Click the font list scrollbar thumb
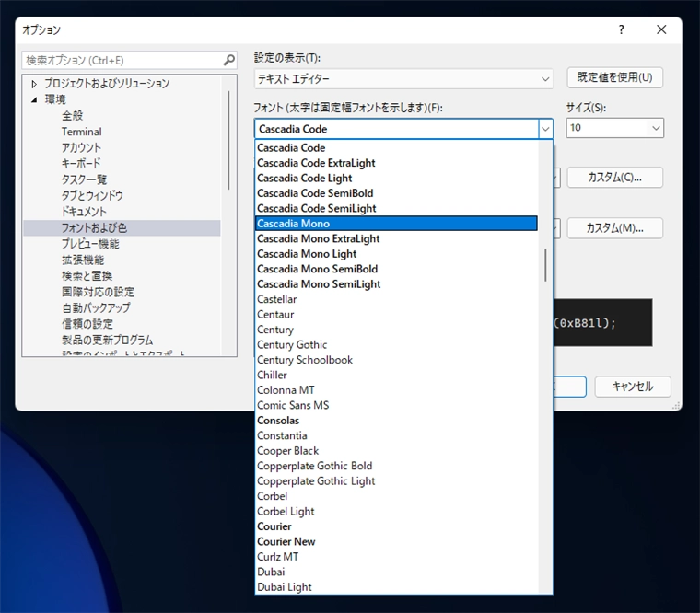This screenshot has width=700, height=613. point(545,265)
